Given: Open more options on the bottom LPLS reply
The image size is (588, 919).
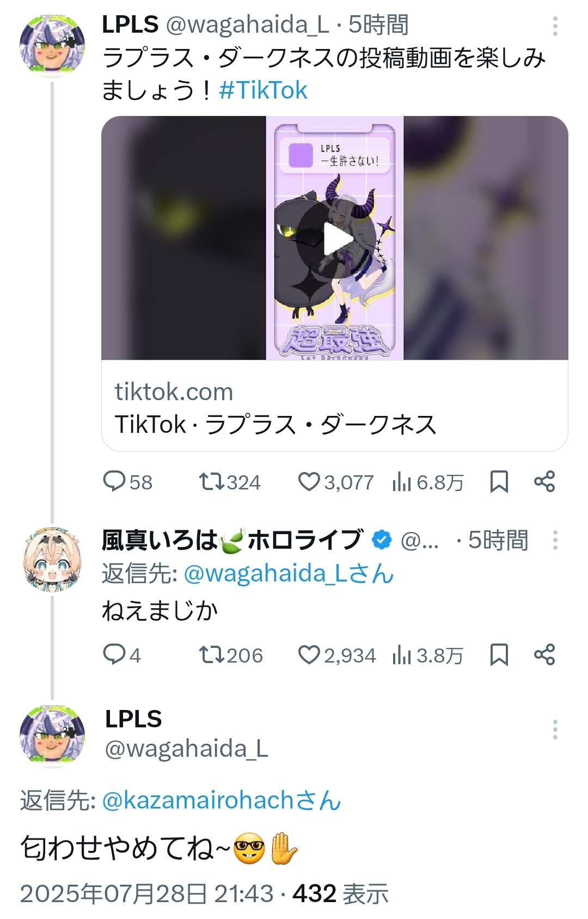Looking at the screenshot, I should click(555, 730).
